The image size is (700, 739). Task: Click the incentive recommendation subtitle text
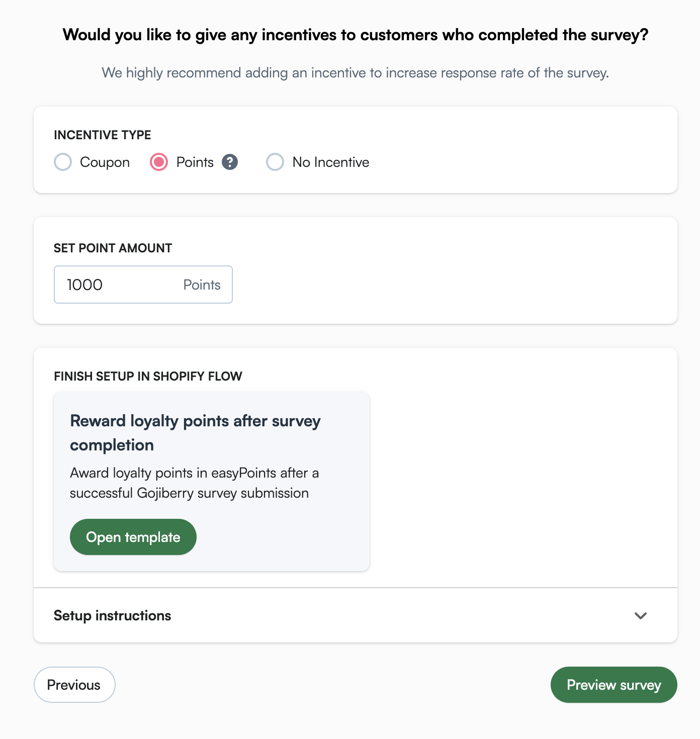click(356, 73)
